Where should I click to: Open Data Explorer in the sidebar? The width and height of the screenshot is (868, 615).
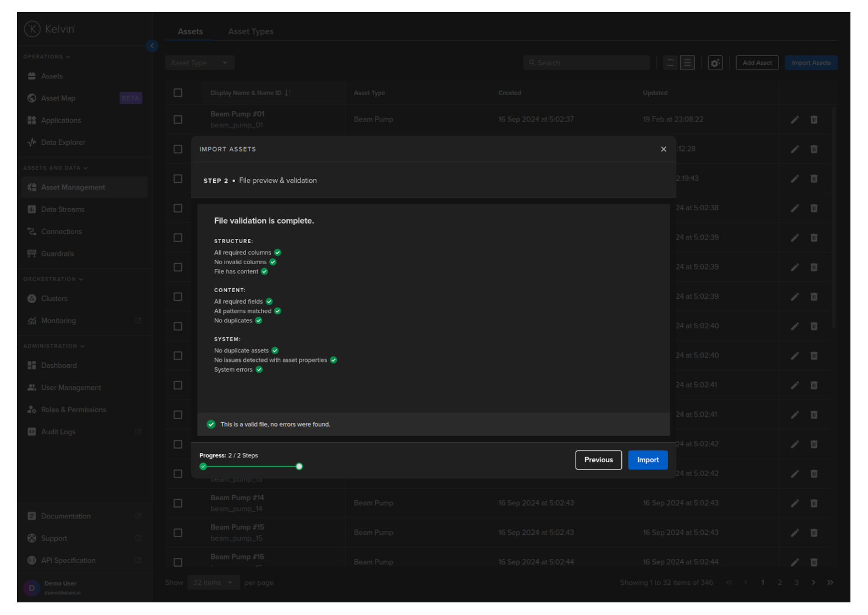(63, 143)
